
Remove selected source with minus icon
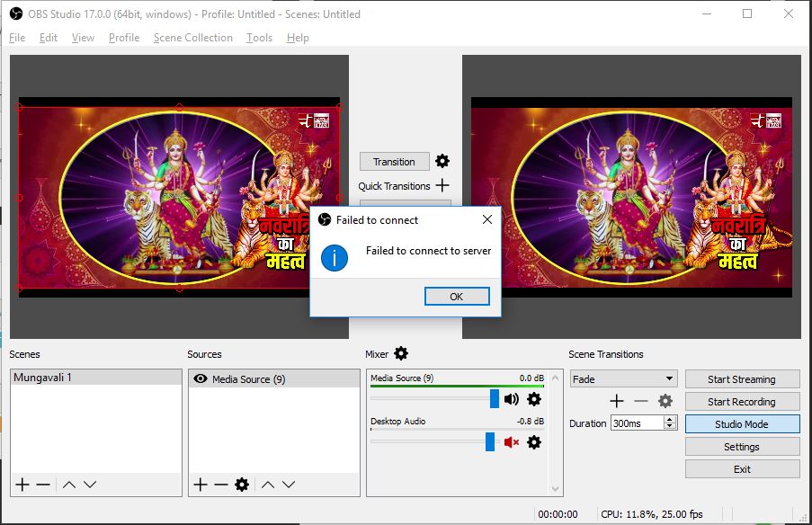[x=221, y=485]
